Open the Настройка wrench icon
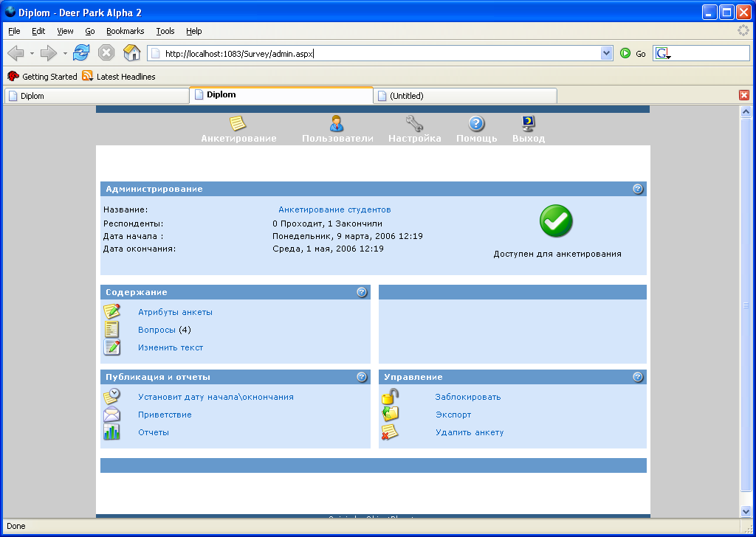 414,123
